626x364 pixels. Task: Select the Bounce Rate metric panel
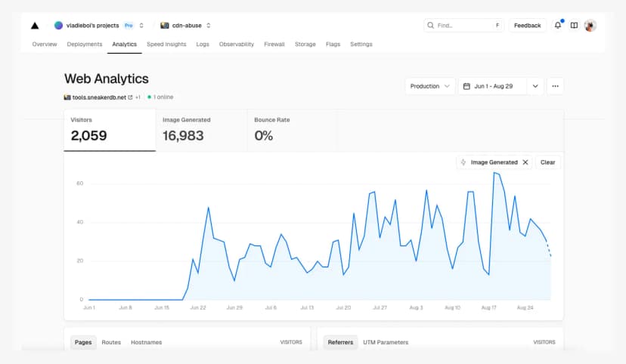point(293,130)
